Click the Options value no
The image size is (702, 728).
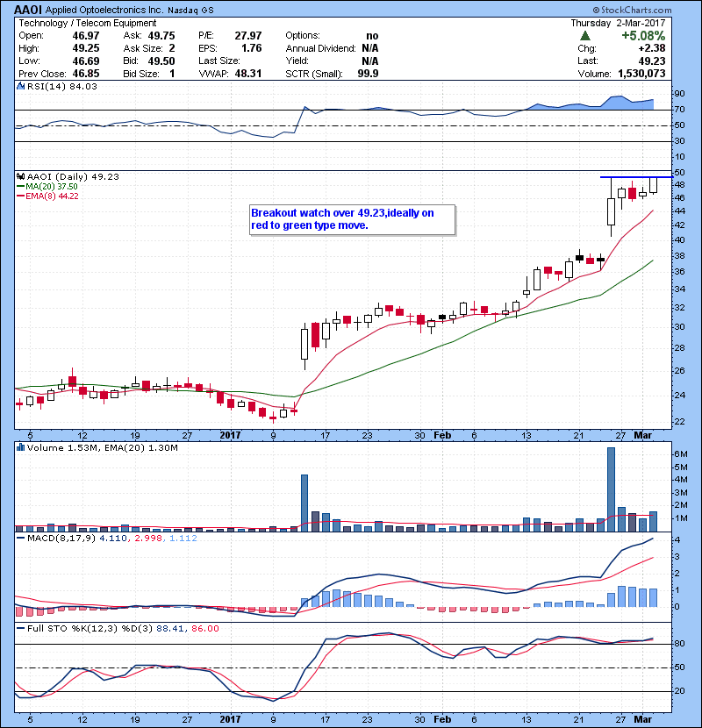coord(372,36)
